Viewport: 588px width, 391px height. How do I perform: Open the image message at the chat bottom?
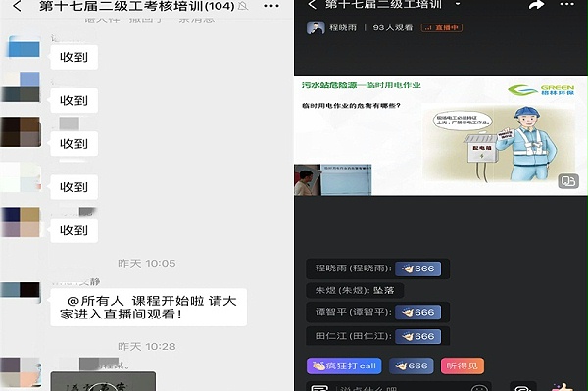(x=103, y=381)
